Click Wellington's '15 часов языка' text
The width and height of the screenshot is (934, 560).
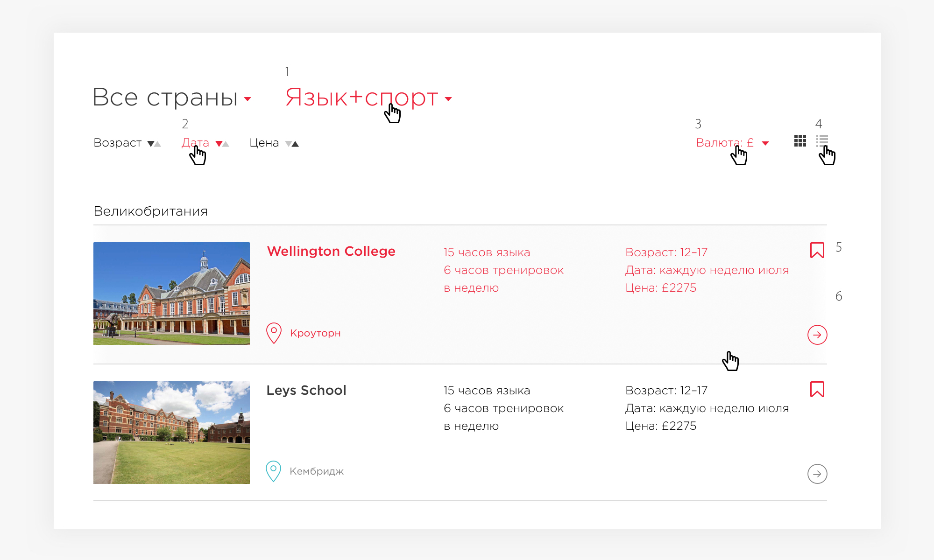click(x=487, y=252)
